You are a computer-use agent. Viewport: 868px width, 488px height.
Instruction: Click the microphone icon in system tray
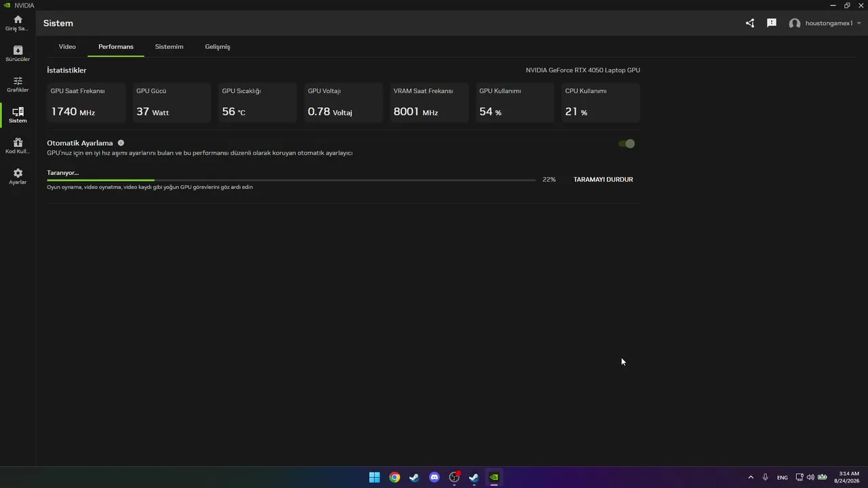click(x=766, y=477)
